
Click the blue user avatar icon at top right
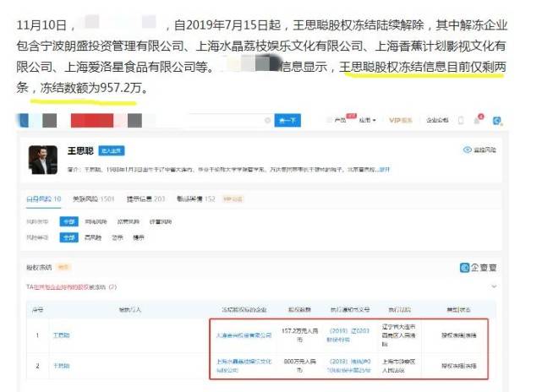tap(498, 120)
